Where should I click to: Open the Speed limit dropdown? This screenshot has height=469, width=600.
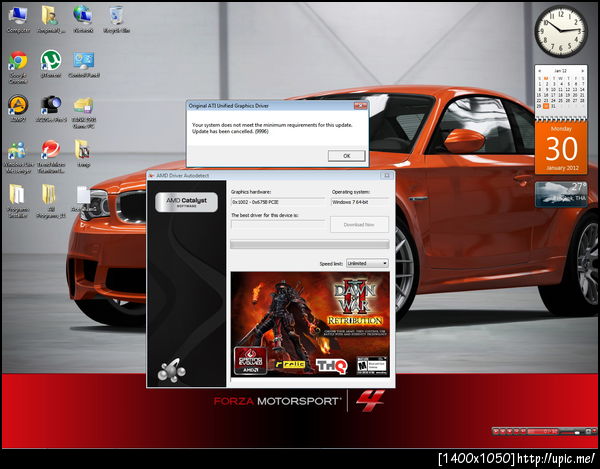pos(367,263)
